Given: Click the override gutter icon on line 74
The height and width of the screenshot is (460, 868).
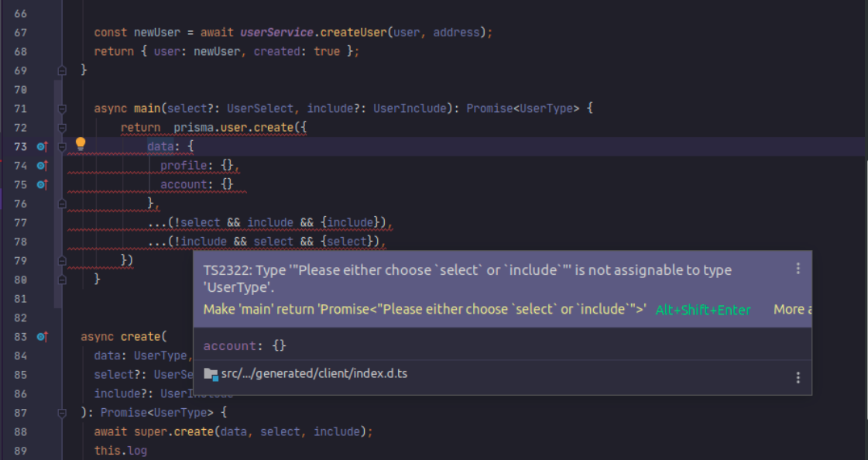Looking at the screenshot, I should (x=42, y=166).
